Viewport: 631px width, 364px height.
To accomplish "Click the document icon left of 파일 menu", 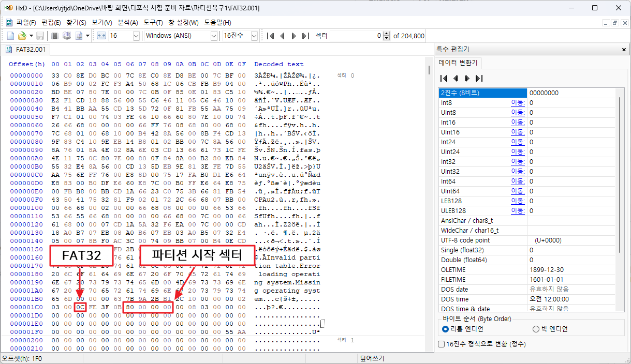I will (x=9, y=23).
